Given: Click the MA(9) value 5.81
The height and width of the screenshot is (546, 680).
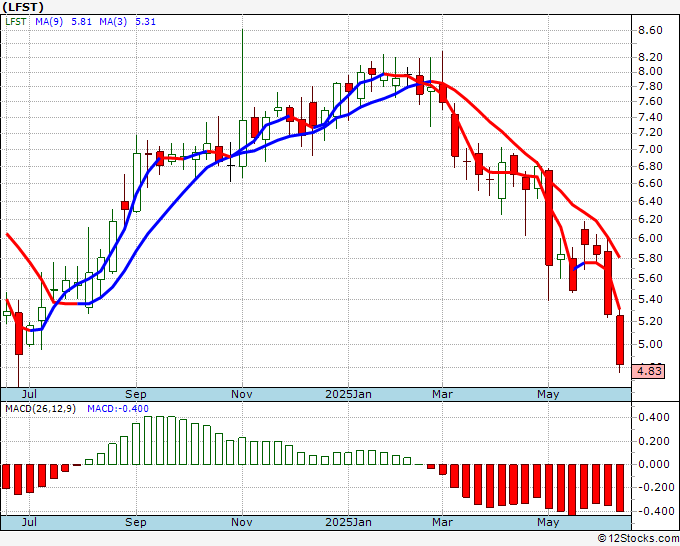Looking at the screenshot, I should (x=81, y=22).
